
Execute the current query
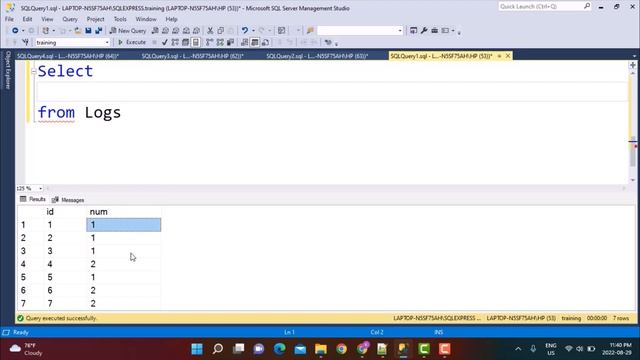click(132, 42)
